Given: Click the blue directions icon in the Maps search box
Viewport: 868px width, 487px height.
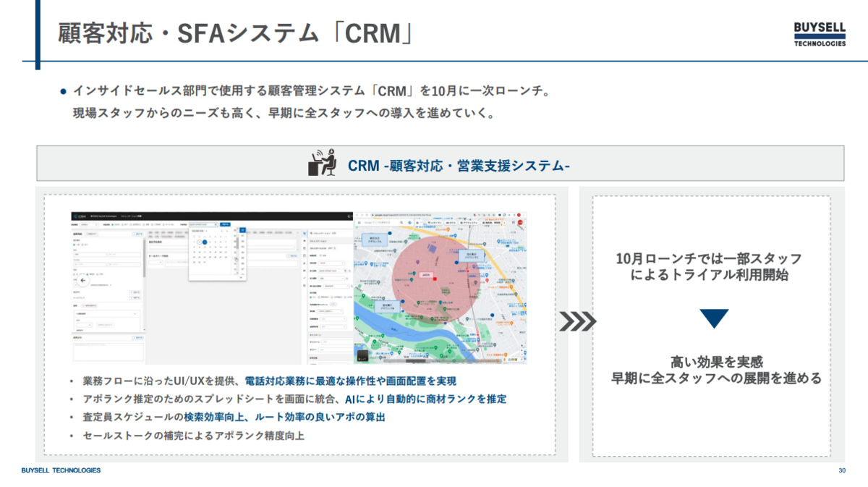Looking at the screenshot, I should click(410, 222).
